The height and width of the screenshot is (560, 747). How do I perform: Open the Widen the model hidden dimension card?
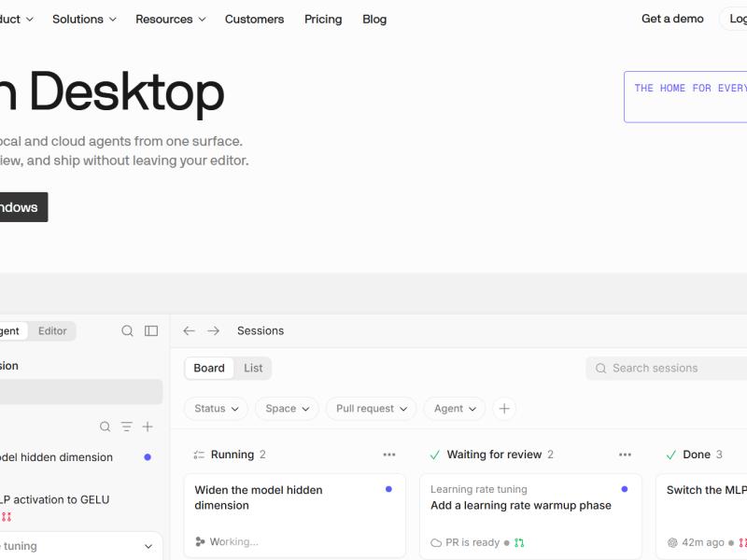(295, 516)
